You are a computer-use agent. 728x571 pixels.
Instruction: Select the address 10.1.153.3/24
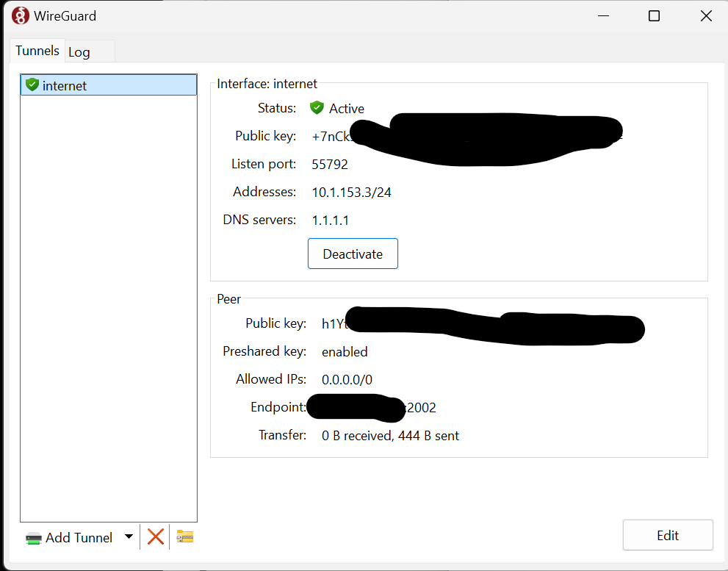pyautogui.click(x=351, y=193)
